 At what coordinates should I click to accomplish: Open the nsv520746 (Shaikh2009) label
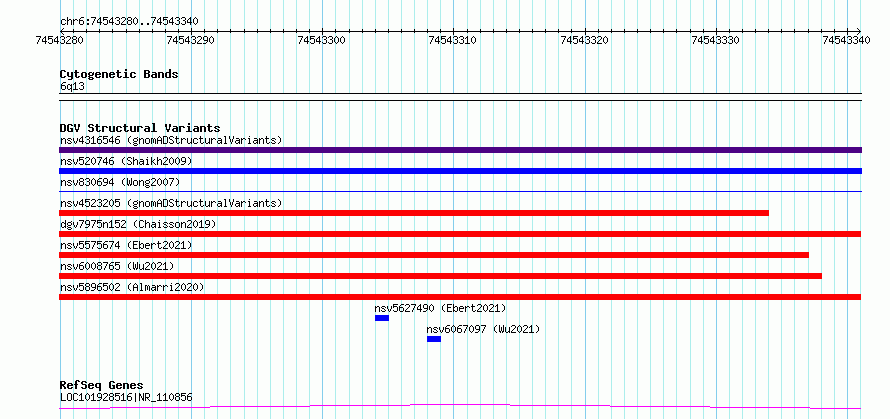[x=126, y=161]
